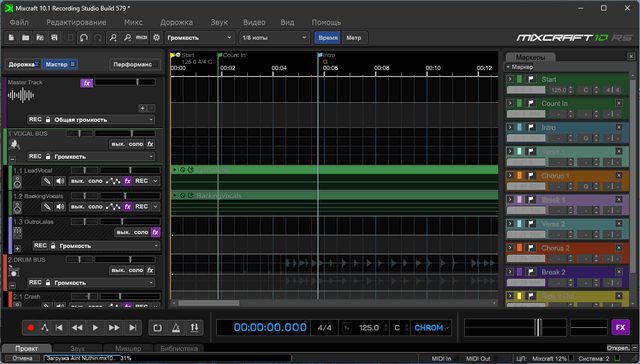Expand the Start marker row arrow

510,79
